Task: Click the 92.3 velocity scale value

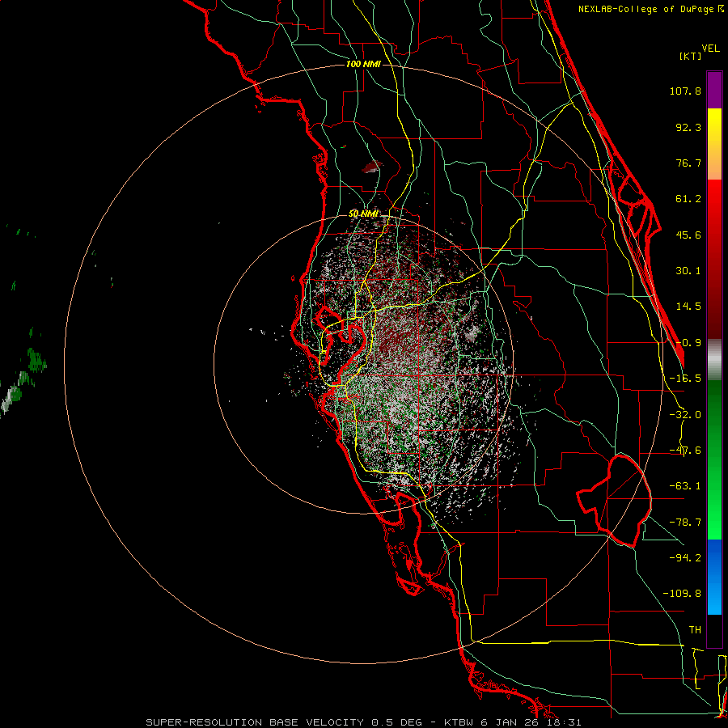Action: pyautogui.click(x=688, y=127)
